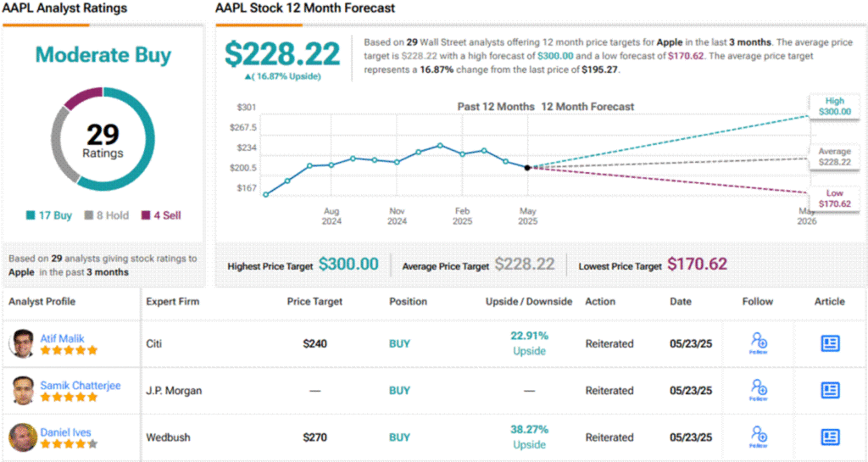868x462 pixels.
Task: Open Daniel Ives analyst profile link
Action: (x=64, y=432)
